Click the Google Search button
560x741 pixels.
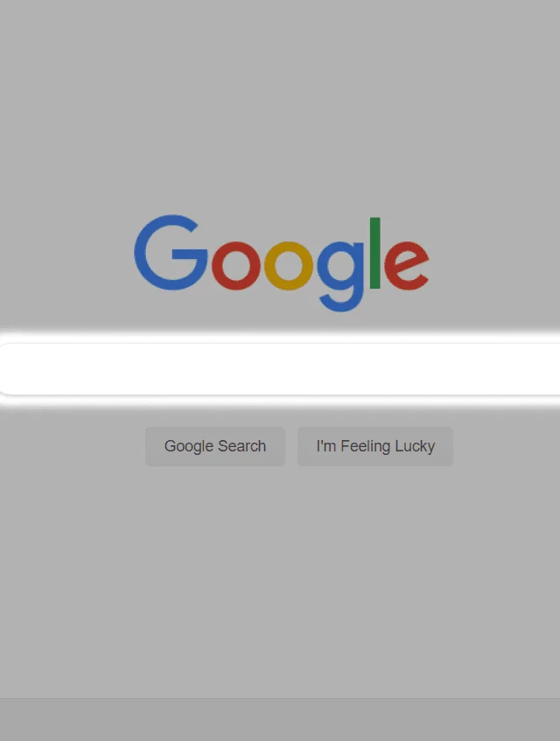pyautogui.click(x=215, y=446)
